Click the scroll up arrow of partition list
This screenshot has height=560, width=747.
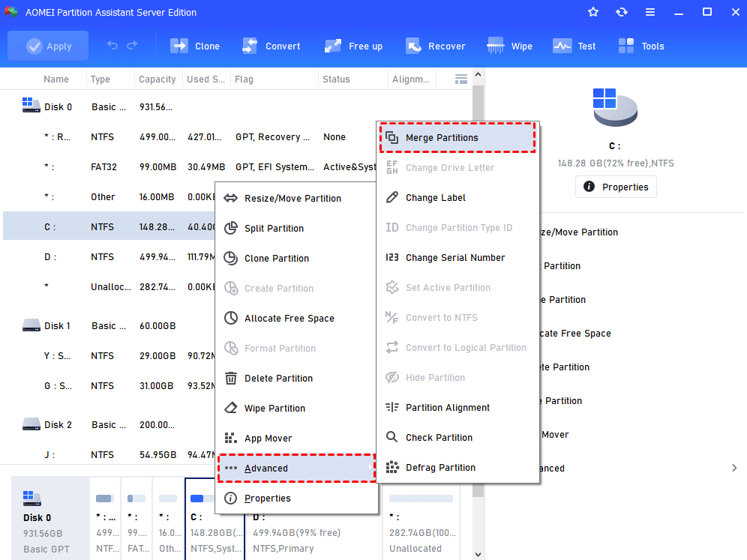tap(478, 75)
